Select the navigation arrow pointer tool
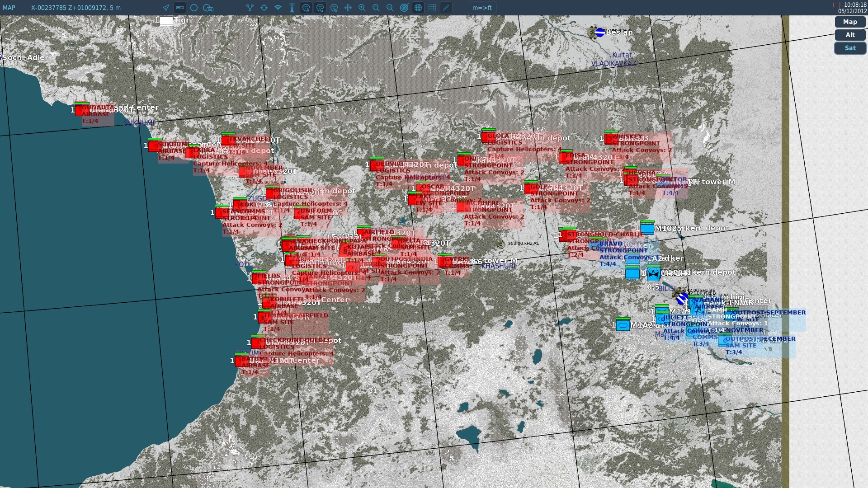Image resolution: width=868 pixels, height=488 pixels. click(166, 8)
